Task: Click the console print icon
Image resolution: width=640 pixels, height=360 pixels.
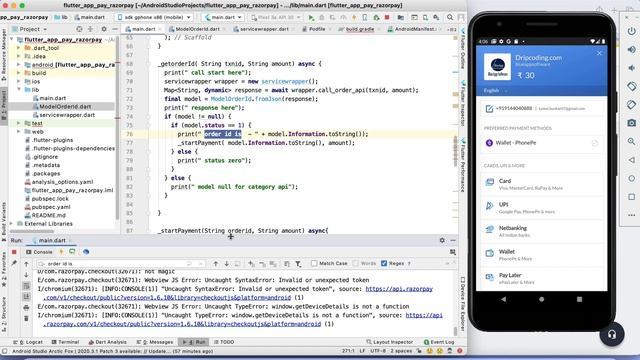Action: [26, 307]
